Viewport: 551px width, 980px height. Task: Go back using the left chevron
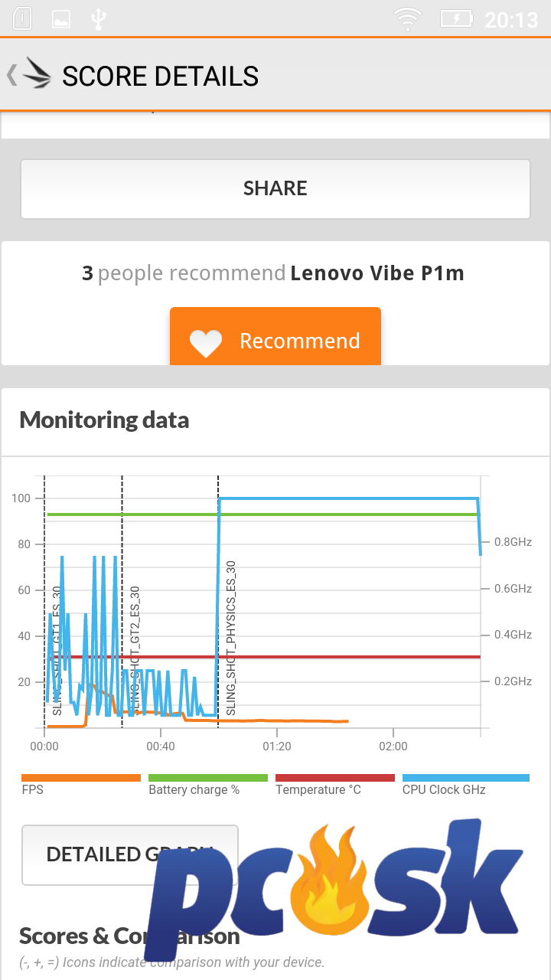[x=11, y=75]
